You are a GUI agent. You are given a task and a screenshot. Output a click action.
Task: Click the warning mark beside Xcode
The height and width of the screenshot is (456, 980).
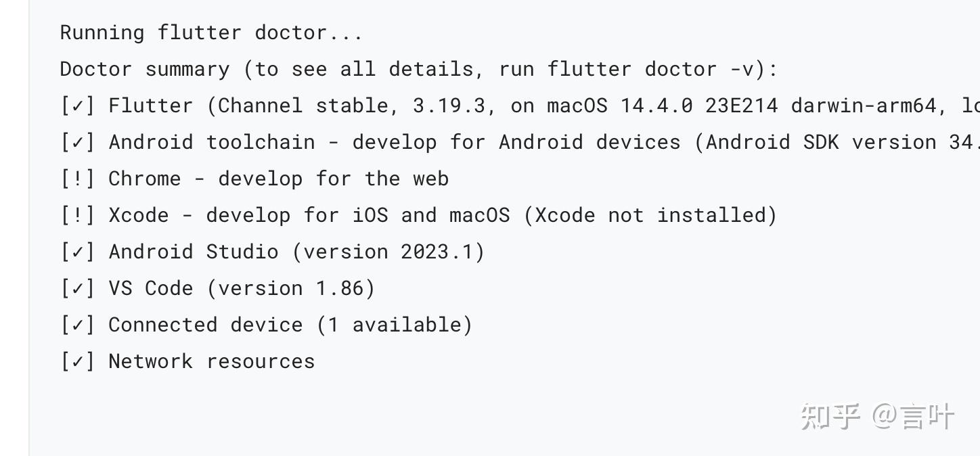[78, 216]
